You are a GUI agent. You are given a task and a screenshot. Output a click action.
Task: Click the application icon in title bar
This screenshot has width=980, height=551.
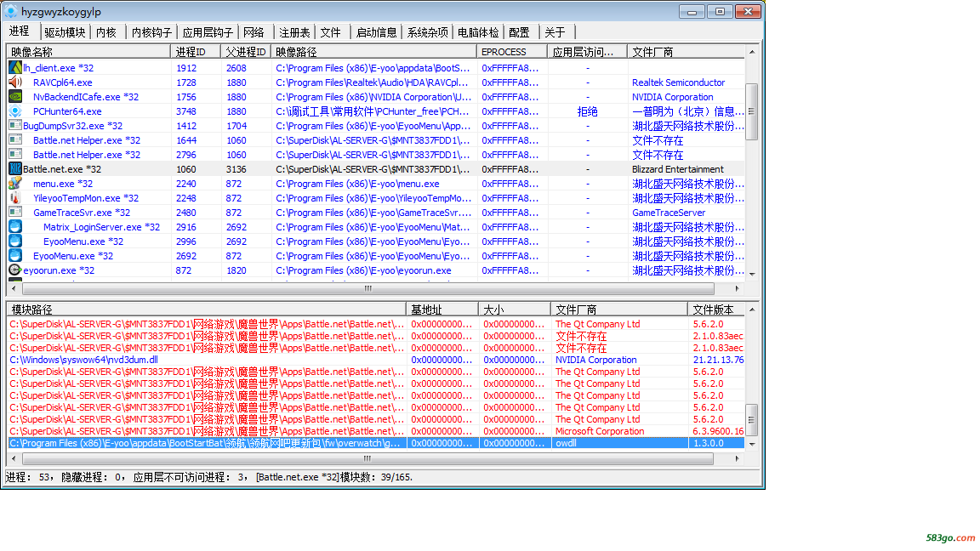point(11,11)
